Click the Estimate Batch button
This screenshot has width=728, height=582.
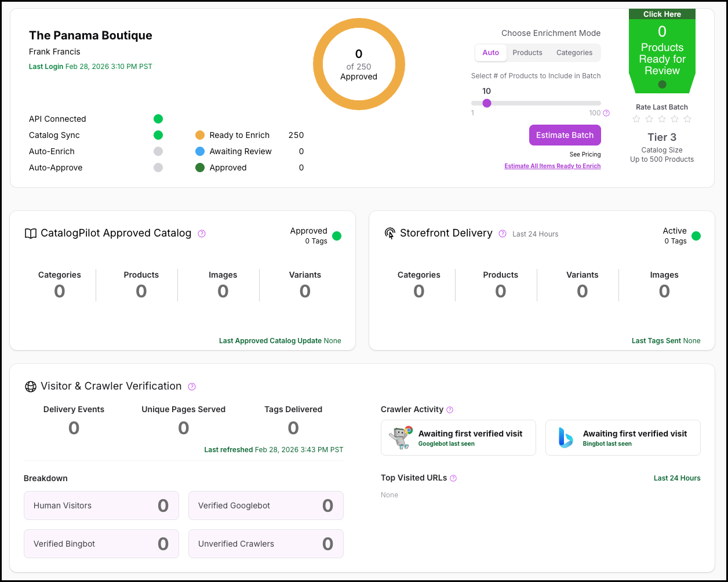(x=565, y=135)
